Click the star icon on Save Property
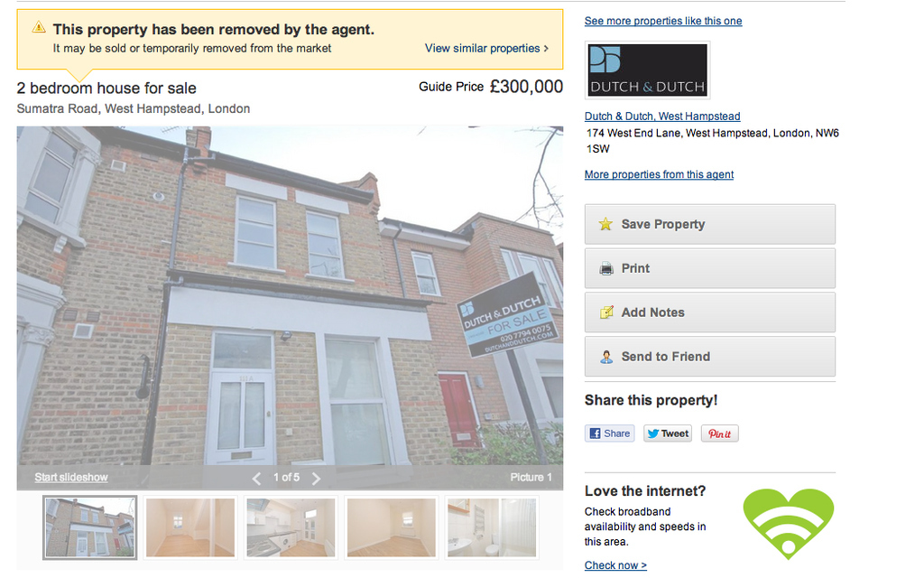 click(x=605, y=224)
